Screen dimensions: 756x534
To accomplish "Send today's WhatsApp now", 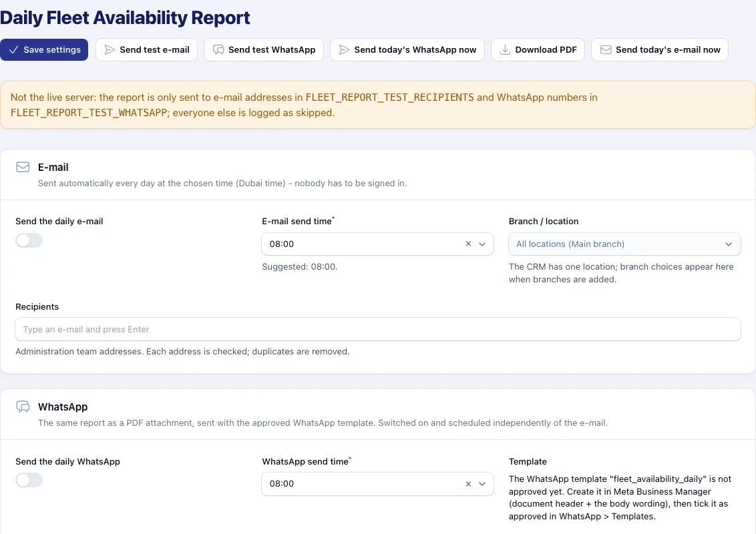I will [x=407, y=49].
